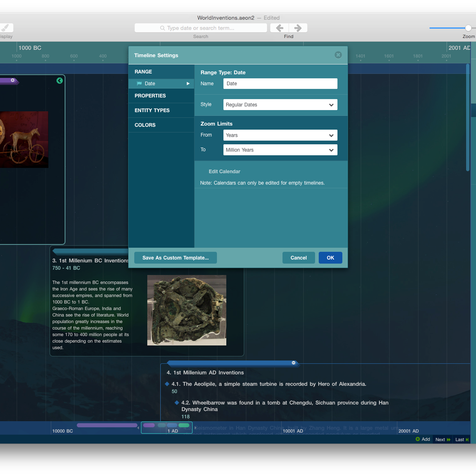This screenshot has height=476, width=476.
Task: Click the Find next arrow button
Action: point(298,28)
